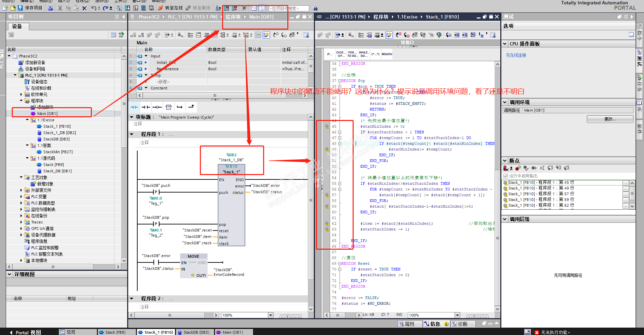Collapse the 1.1Excise folder in project tree
644x335 pixels.
pos(27,120)
